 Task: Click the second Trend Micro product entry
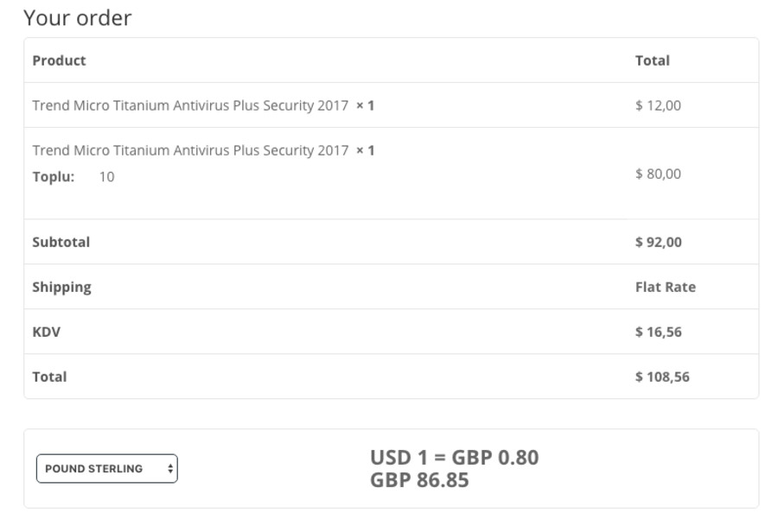point(190,150)
